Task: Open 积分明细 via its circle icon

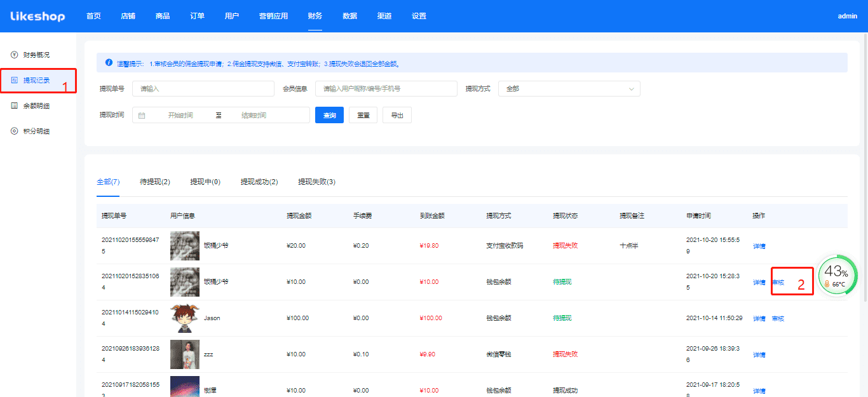Action: click(x=14, y=131)
